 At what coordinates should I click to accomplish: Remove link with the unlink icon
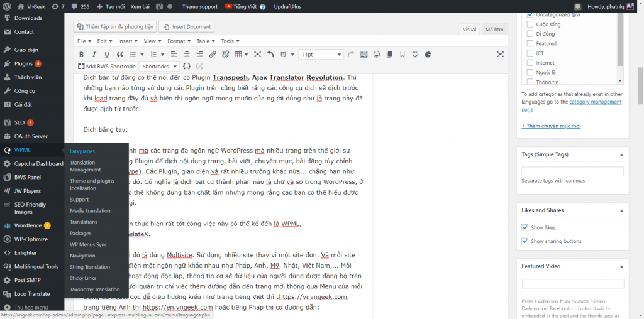pyautogui.click(x=225, y=54)
